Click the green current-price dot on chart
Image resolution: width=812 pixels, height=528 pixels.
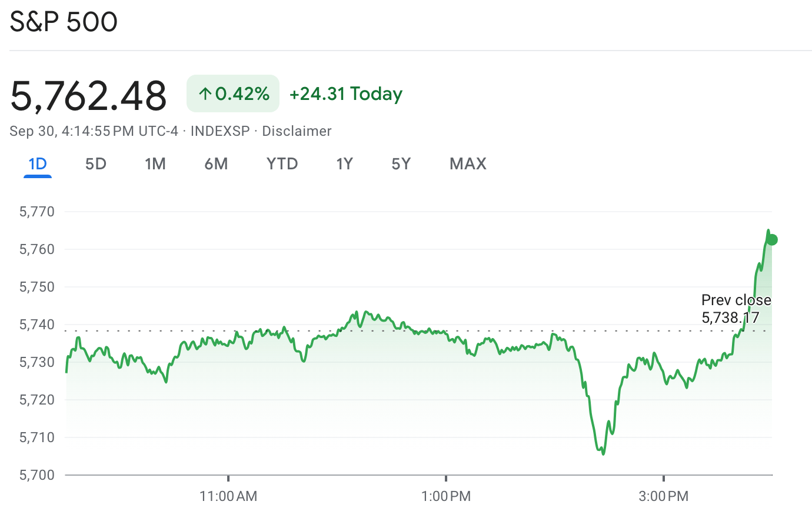point(772,240)
